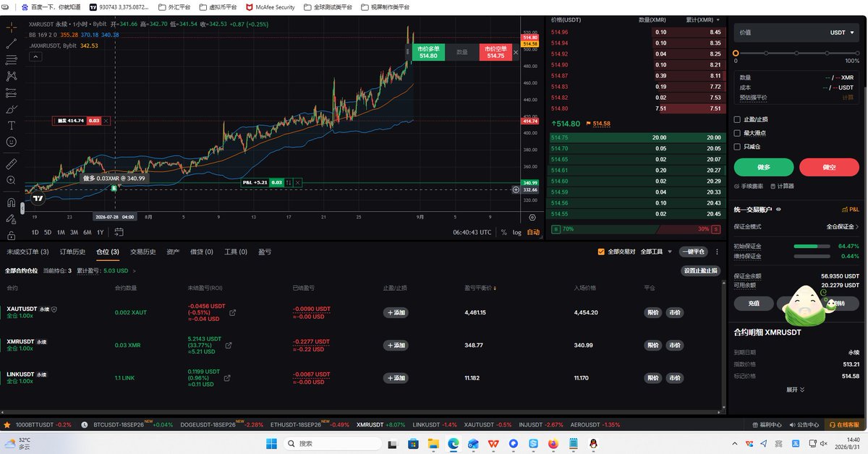The image size is (868, 454).
Task: Open the positions table kebab menu
Action: coord(717,252)
